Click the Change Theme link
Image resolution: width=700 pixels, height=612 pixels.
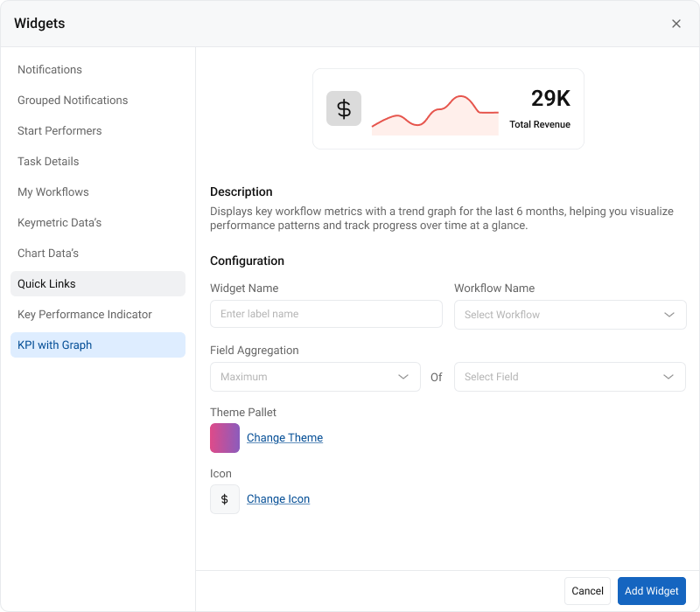tap(284, 438)
